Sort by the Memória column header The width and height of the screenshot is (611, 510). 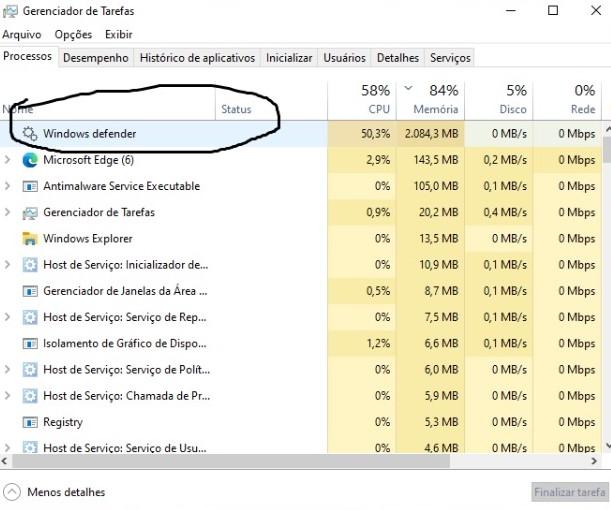tap(431, 100)
